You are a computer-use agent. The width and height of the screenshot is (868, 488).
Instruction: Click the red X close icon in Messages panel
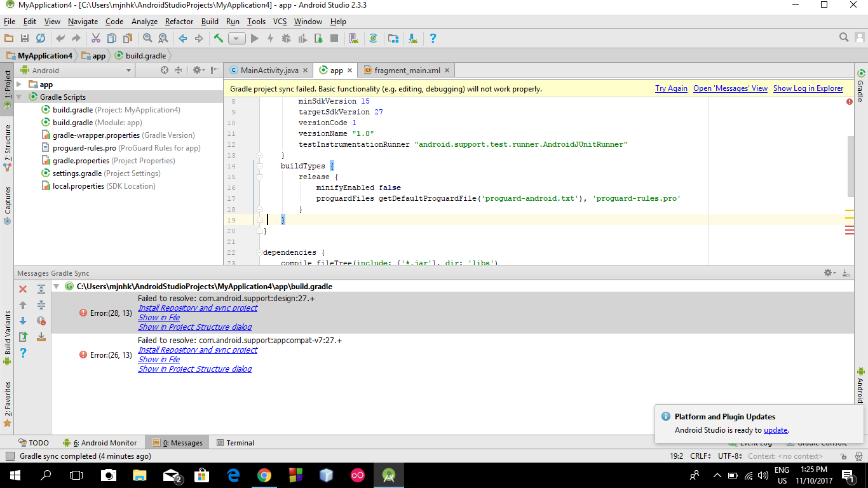[x=23, y=289]
